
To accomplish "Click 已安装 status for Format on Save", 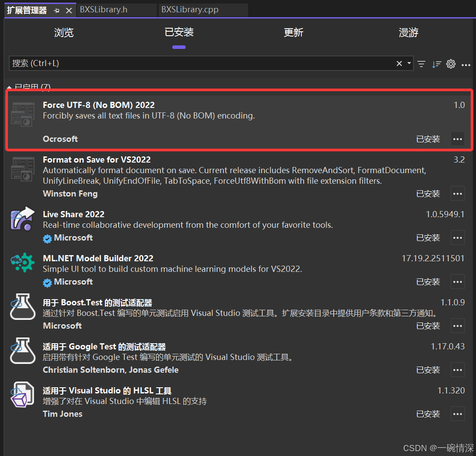I will point(428,194).
